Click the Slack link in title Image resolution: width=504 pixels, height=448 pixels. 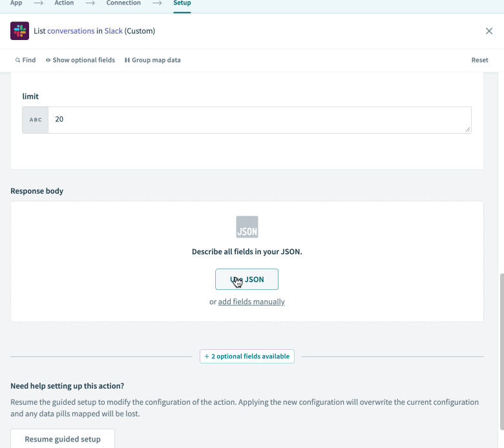(x=114, y=31)
